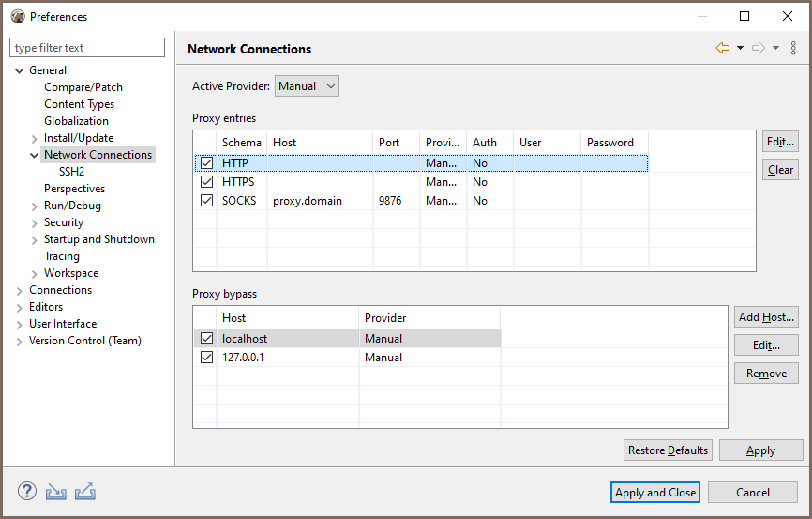This screenshot has width=812, height=519.
Task: Disable the localhost bypass checkbox
Action: (206, 339)
